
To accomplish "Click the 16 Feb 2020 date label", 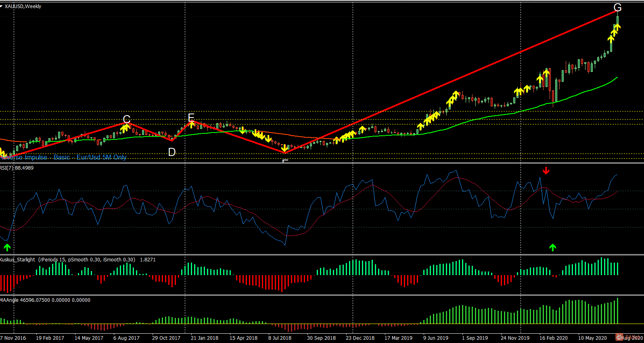I will click(554, 338).
